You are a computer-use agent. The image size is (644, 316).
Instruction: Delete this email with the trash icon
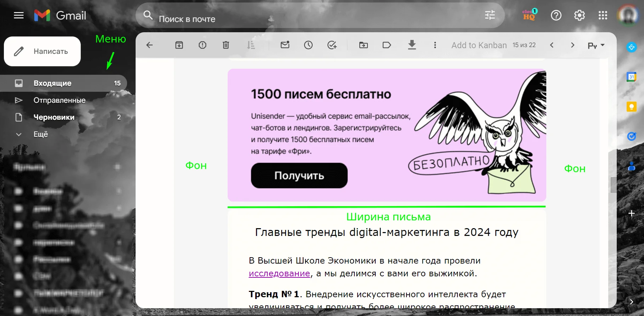click(226, 45)
